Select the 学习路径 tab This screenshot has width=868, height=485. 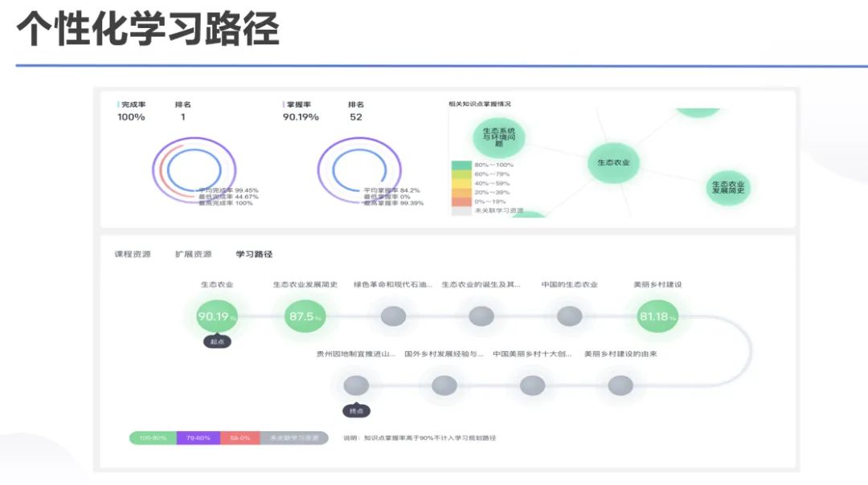[254, 255]
